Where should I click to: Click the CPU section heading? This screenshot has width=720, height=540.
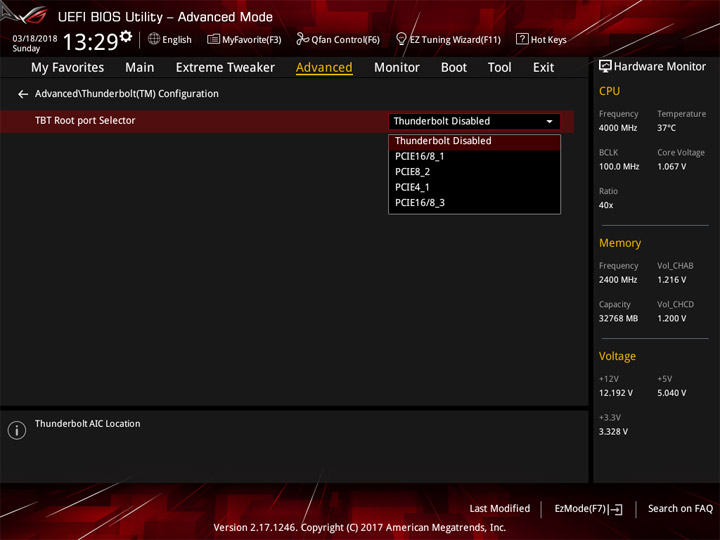[609, 91]
